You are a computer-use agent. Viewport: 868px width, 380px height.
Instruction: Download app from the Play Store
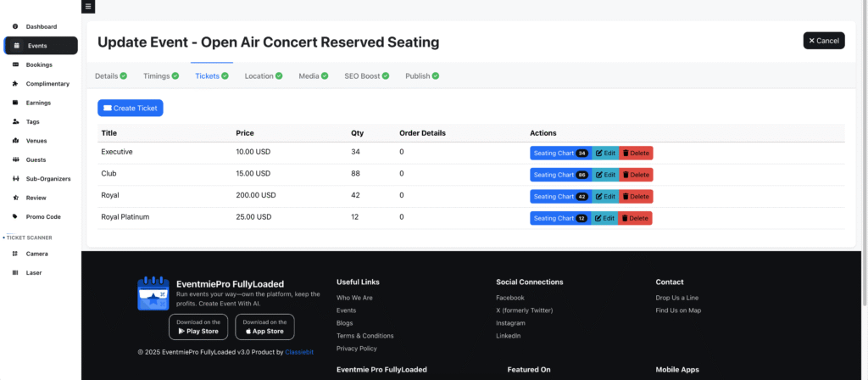tap(198, 327)
